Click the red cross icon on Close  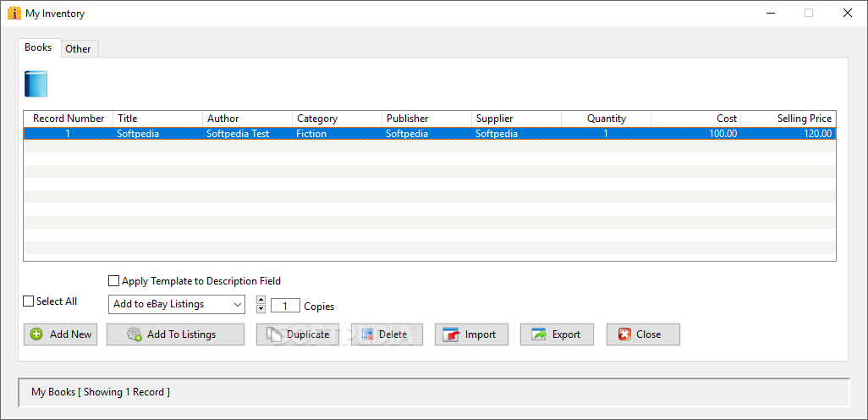[x=624, y=334]
